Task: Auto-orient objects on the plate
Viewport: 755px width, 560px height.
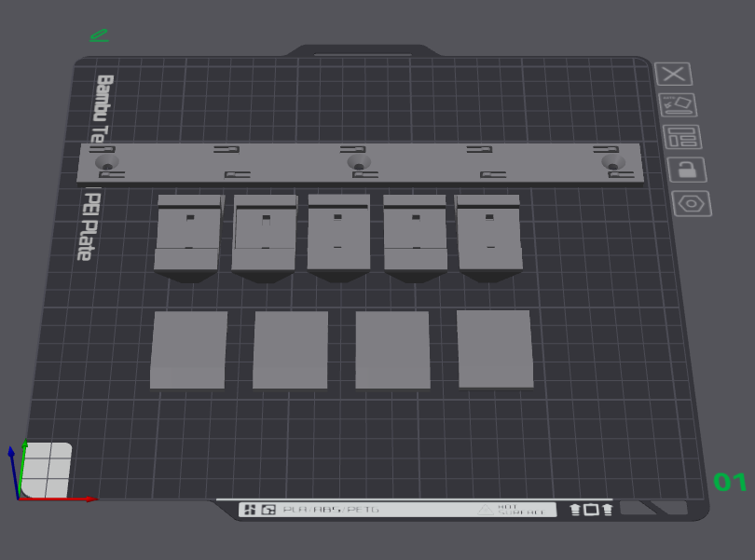Action: point(678,105)
